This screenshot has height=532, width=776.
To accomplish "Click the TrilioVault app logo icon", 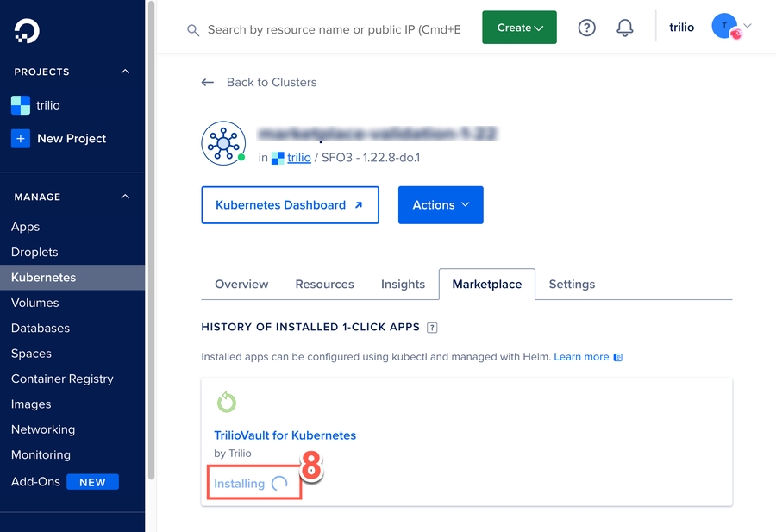I will (x=226, y=402).
